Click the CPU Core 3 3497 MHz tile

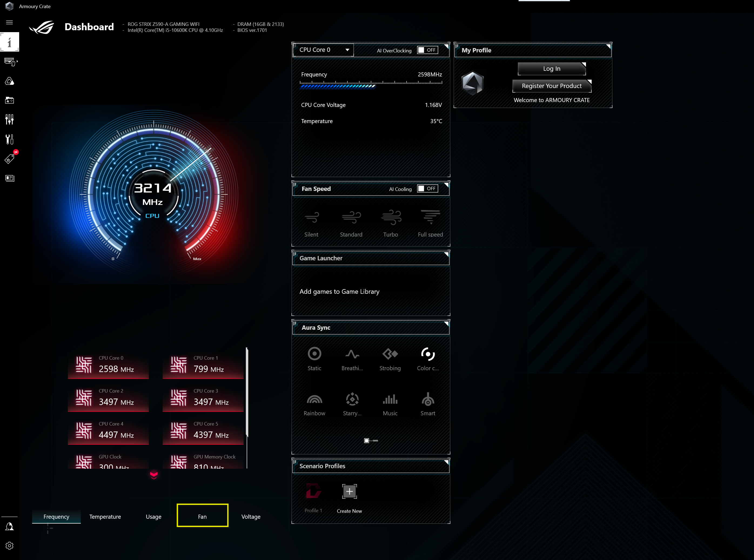pyautogui.click(x=203, y=398)
